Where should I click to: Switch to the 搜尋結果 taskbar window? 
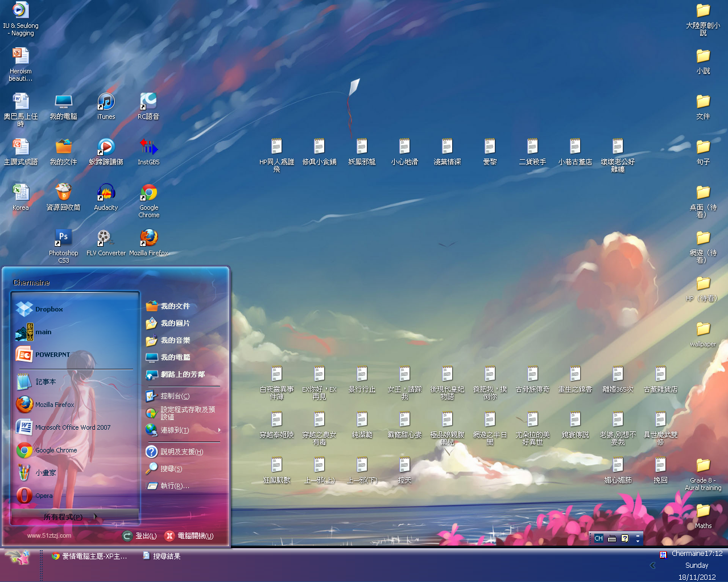162,556
